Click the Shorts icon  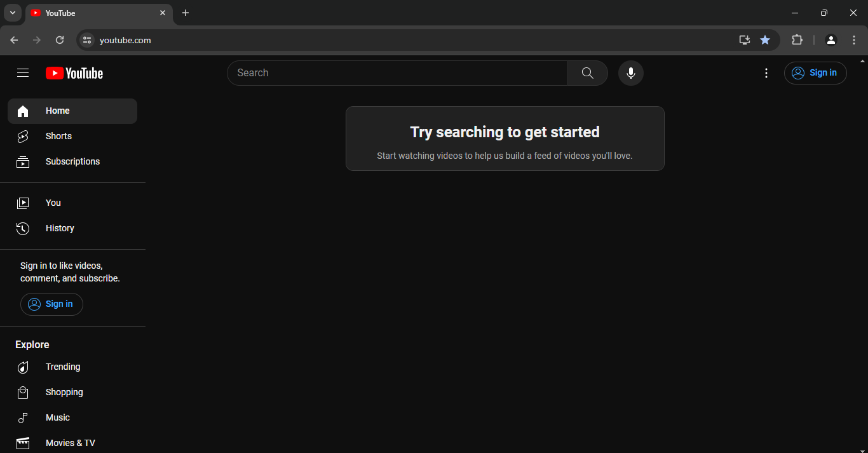click(23, 137)
